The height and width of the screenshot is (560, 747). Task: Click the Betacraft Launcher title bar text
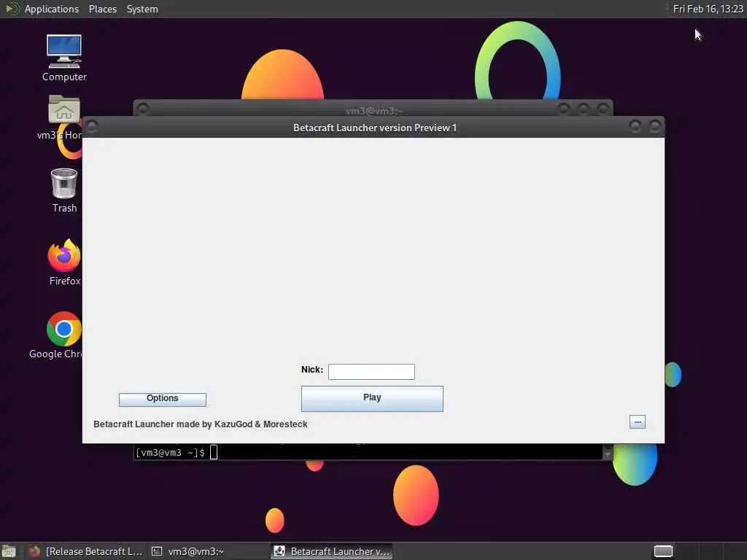(375, 128)
